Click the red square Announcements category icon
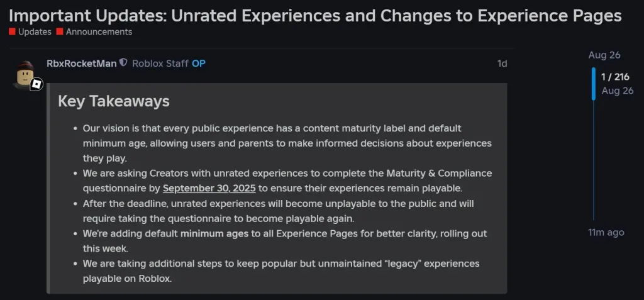This screenshot has height=300, width=644. pos(60,31)
